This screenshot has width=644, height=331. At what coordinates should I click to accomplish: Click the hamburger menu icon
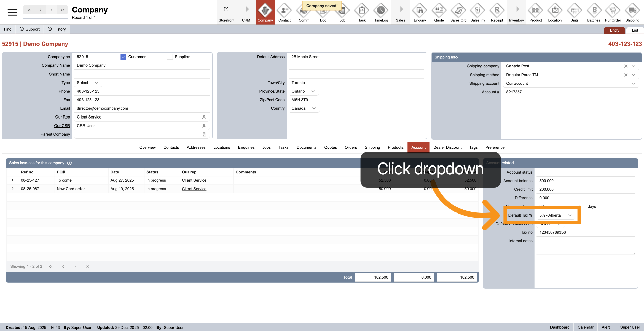pos(12,12)
